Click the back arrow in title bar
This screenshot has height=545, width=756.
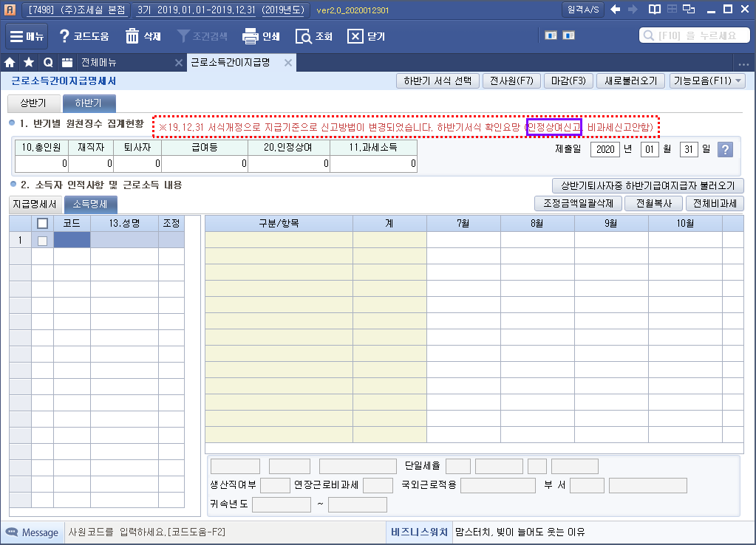coord(615,9)
